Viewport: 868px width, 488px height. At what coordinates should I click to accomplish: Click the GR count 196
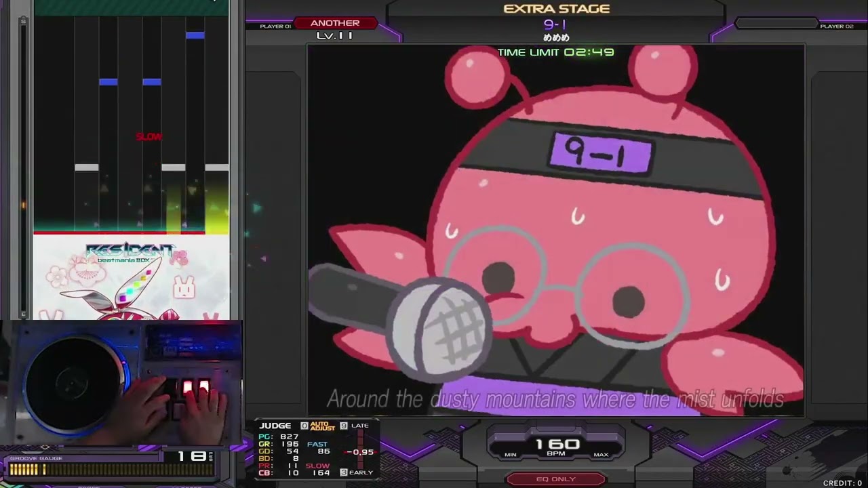[290, 444]
